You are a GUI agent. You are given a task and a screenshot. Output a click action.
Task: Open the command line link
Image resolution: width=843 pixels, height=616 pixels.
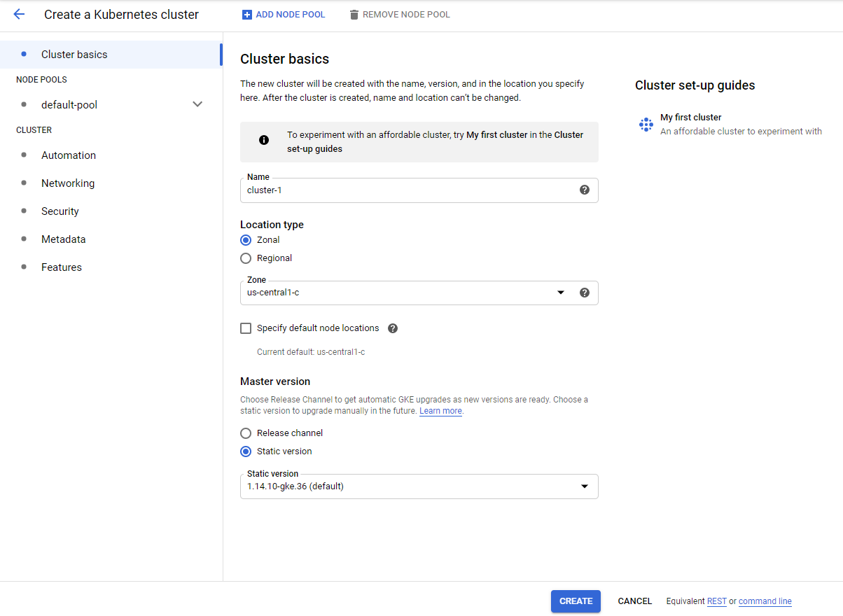(765, 601)
